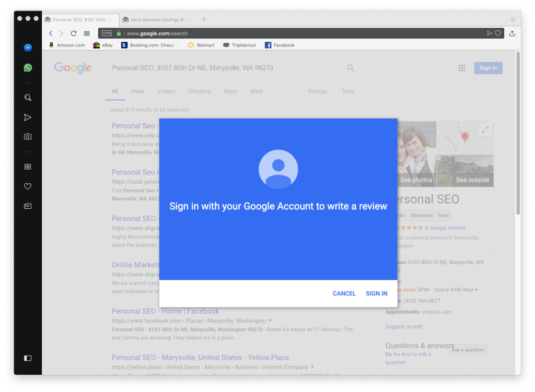
Task: Click Suggest an edit link
Action: (x=404, y=327)
